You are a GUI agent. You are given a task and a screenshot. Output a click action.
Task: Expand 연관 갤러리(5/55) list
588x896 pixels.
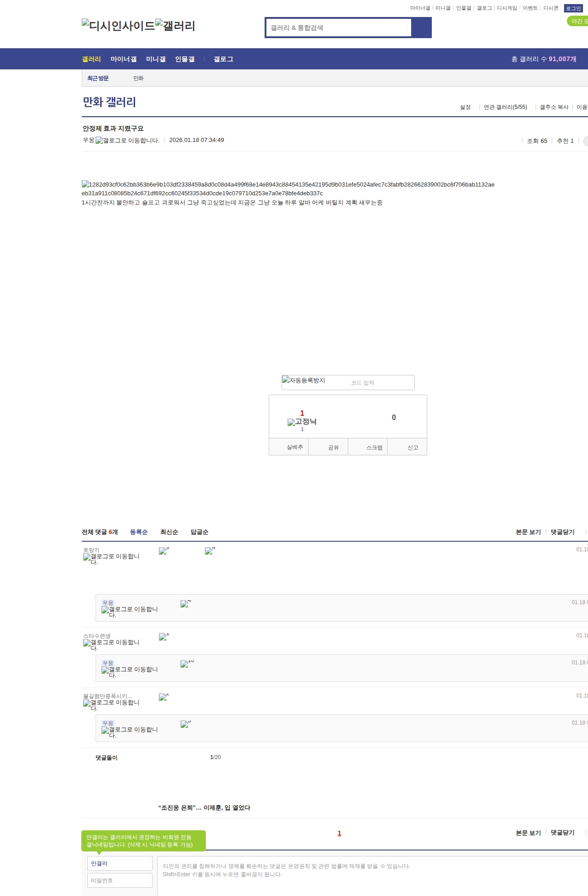coord(505,107)
